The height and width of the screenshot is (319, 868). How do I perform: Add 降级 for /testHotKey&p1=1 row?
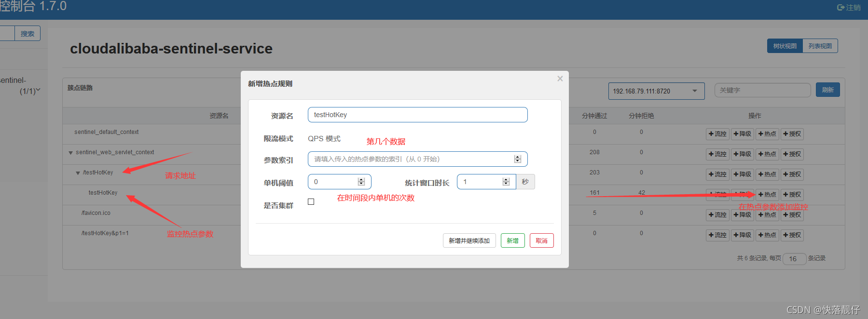tap(742, 235)
